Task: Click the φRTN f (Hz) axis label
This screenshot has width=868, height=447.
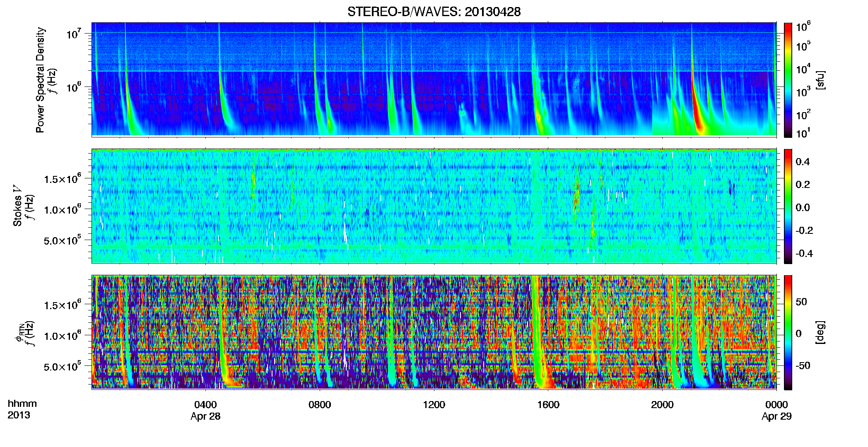Action: [25, 333]
